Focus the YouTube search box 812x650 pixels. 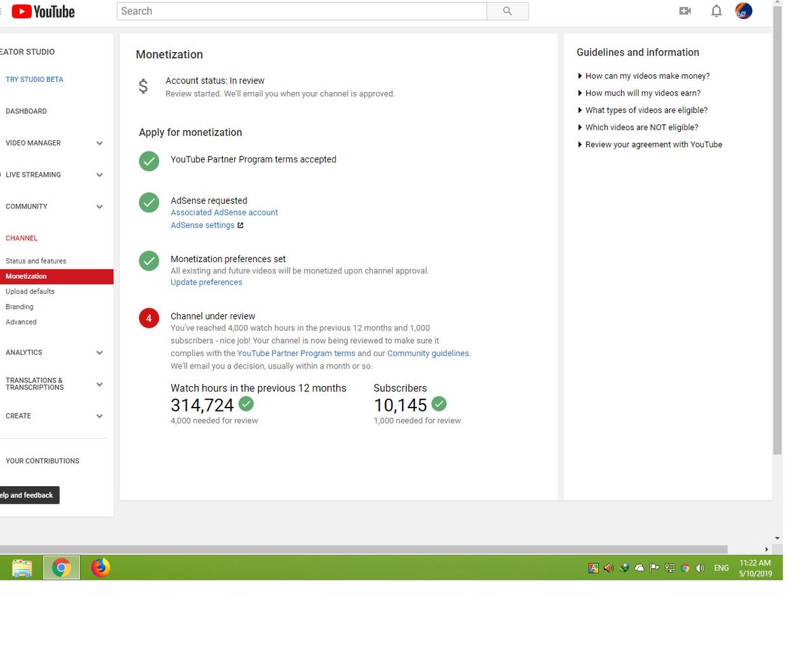[302, 11]
